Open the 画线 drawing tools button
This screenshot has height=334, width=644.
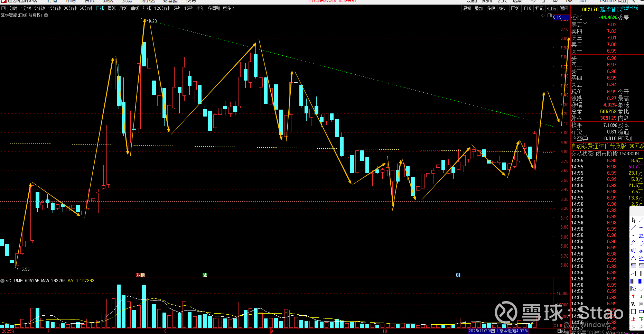click(x=515, y=8)
